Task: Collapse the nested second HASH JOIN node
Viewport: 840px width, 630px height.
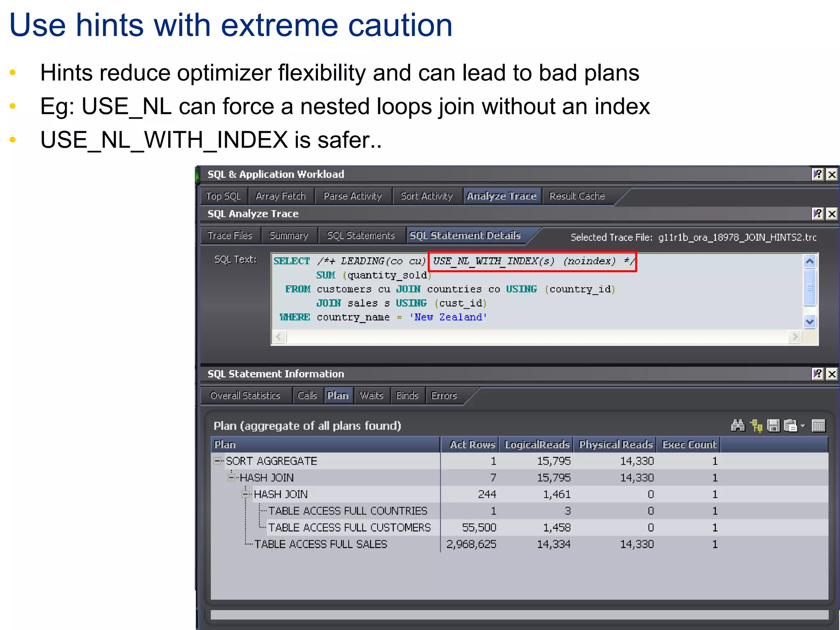Action: (x=246, y=494)
